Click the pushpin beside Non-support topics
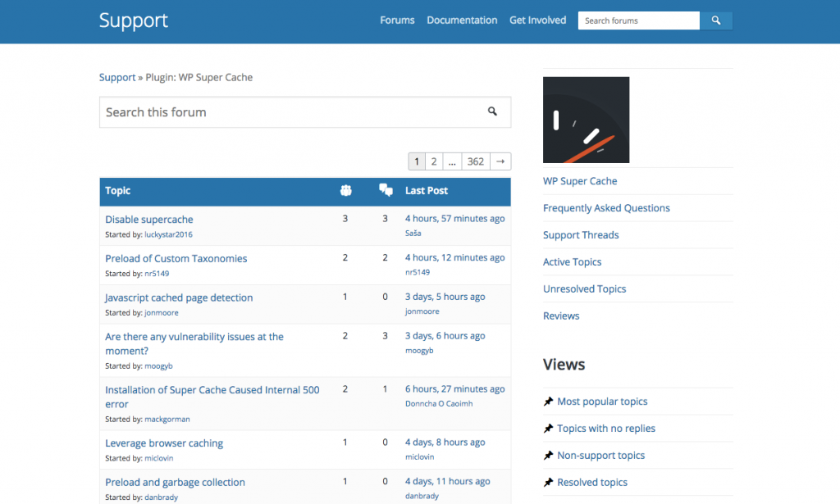Viewport: 840px width, 504px height. point(549,455)
